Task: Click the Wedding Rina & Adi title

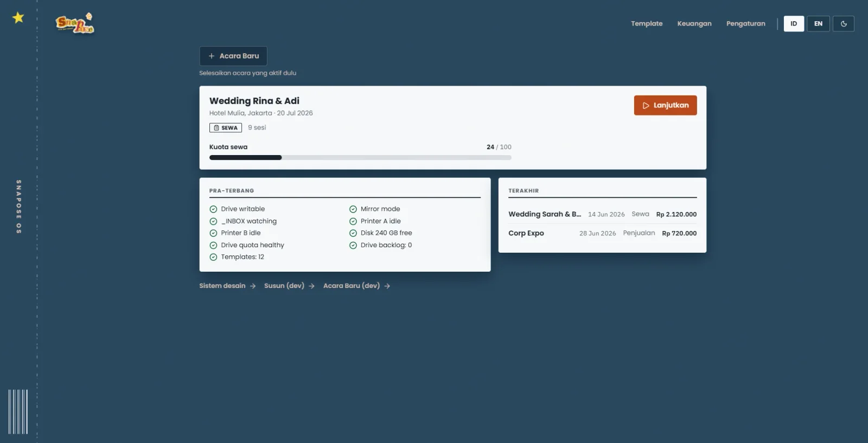Action: 254,101
